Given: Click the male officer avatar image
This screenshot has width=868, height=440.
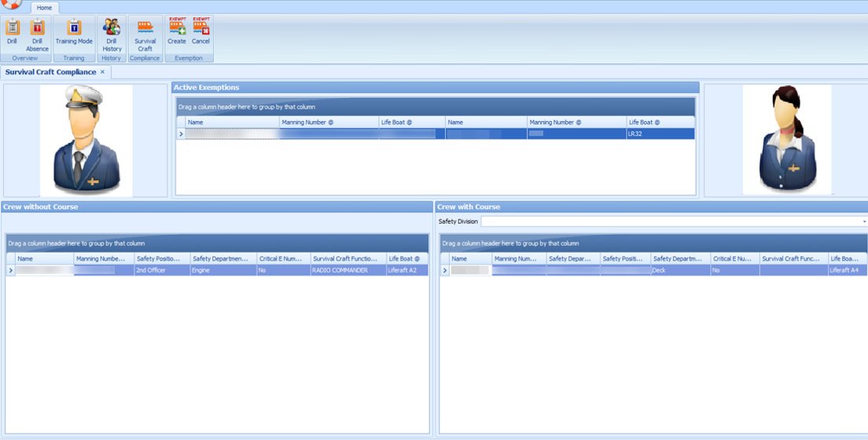Looking at the screenshot, I should pos(86,140).
